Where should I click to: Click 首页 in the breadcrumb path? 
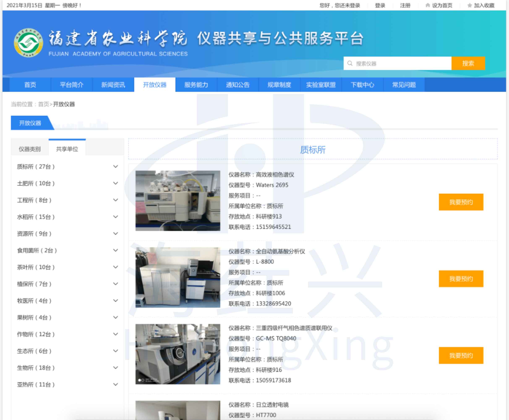pyautogui.click(x=44, y=104)
